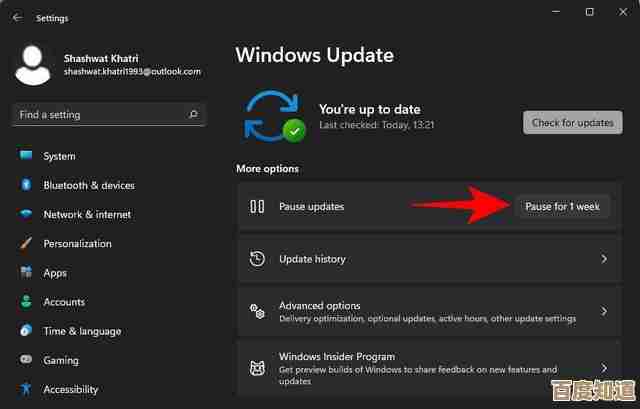
Task: Open Windows Insider Program via its chevron
Action: click(x=604, y=368)
